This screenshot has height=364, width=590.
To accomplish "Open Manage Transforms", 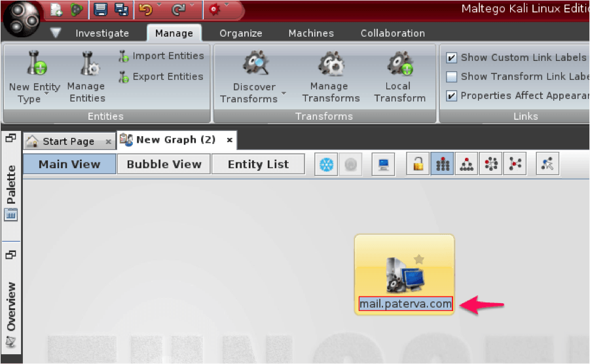I will 331,77.
